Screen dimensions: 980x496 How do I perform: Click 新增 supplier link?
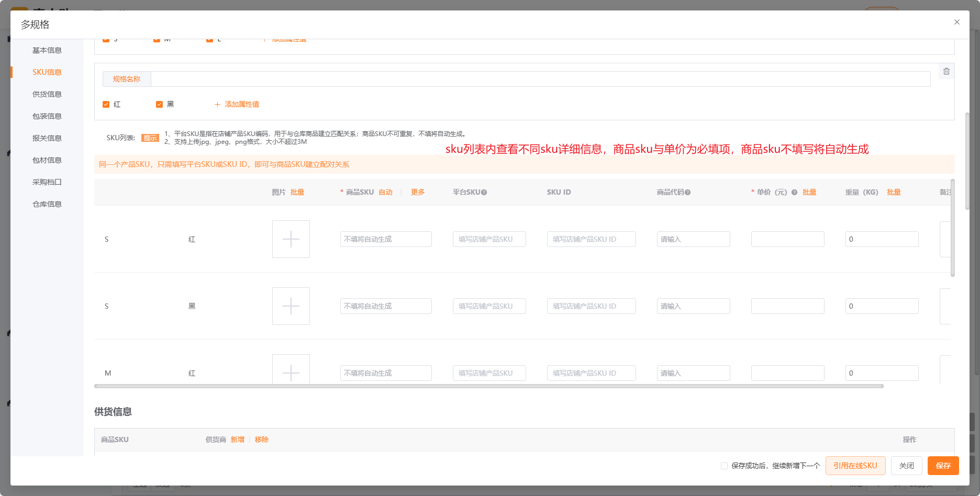(x=238, y=439)
